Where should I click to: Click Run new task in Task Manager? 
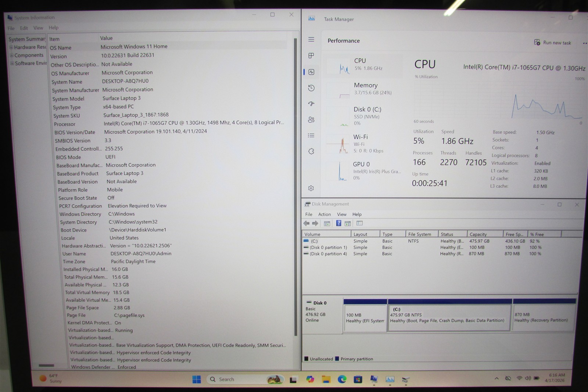click(x=552, y=43)
